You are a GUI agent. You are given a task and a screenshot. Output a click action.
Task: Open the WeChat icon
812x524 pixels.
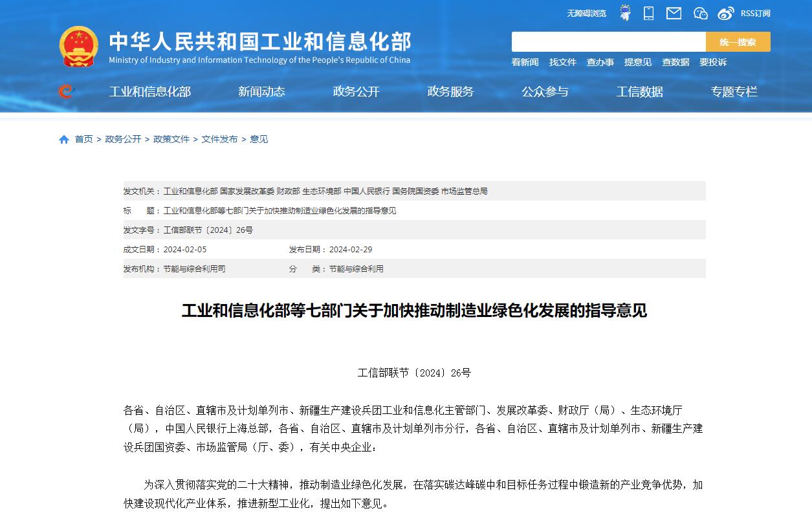click(x=701, y=13)
